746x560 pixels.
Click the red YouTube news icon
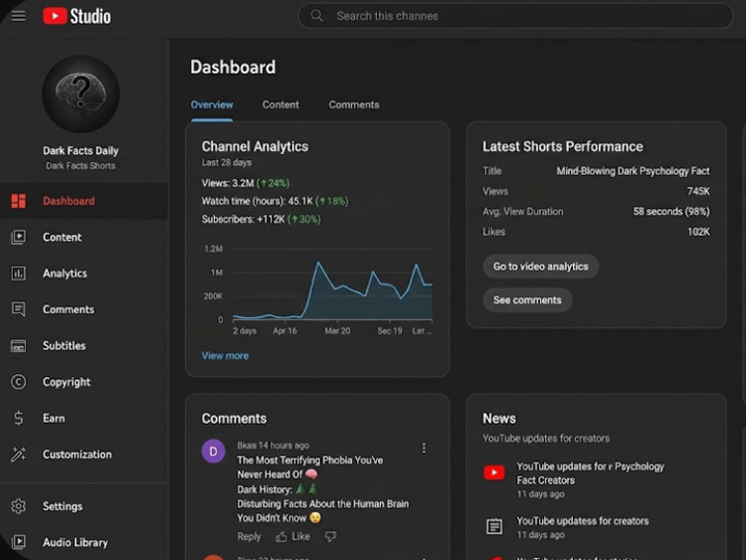pyautogui.click(x=494, y=472)
